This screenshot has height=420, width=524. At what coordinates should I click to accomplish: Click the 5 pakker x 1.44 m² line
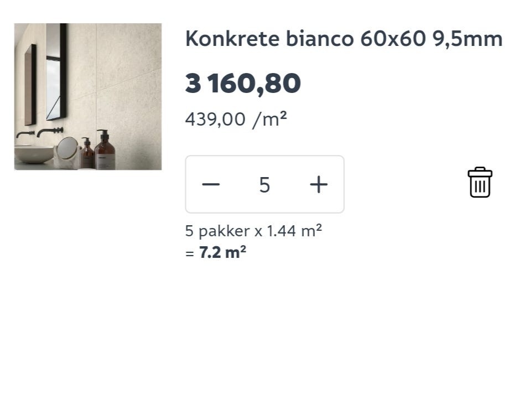click(254, 231)
